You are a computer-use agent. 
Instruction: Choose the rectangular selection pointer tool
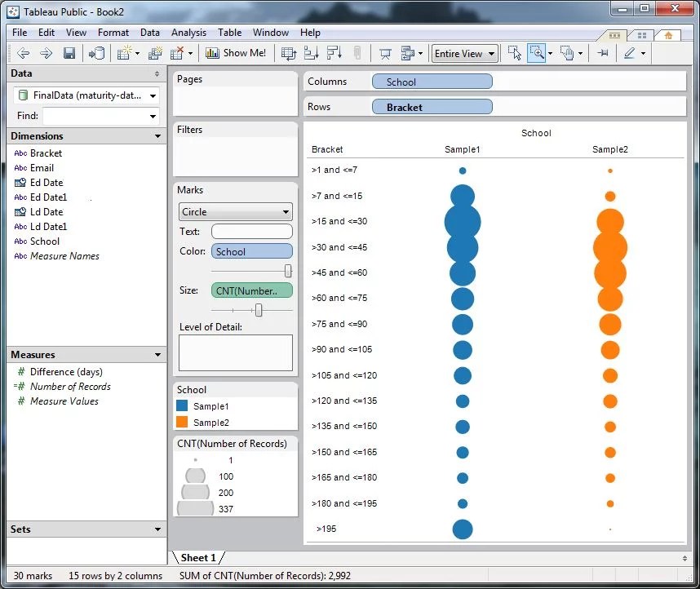tap(514, 53)
